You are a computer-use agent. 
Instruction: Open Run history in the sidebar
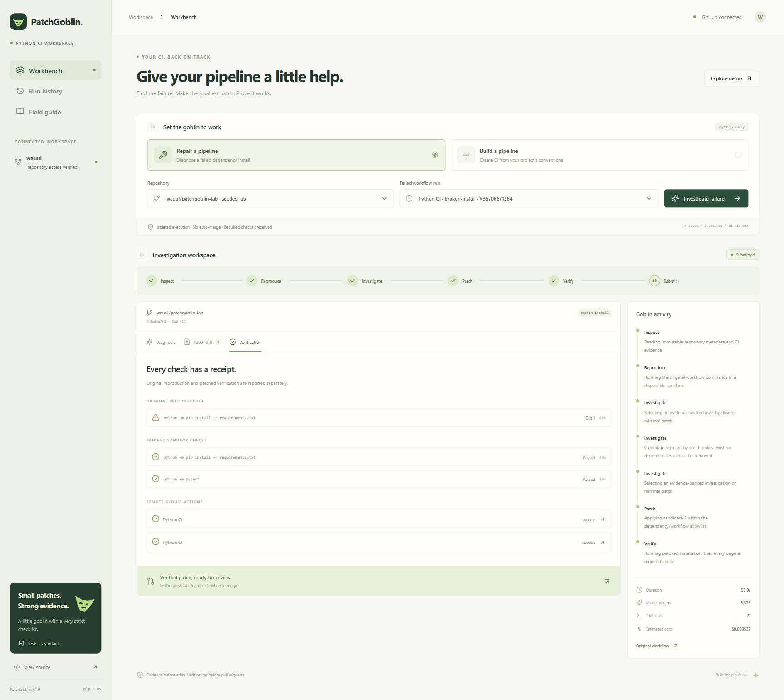click(55, 91)
